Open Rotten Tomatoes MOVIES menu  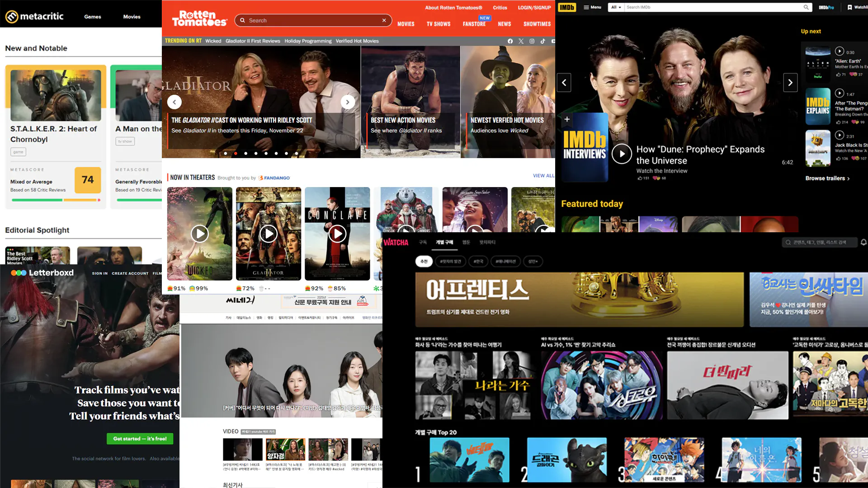(406, 24)
